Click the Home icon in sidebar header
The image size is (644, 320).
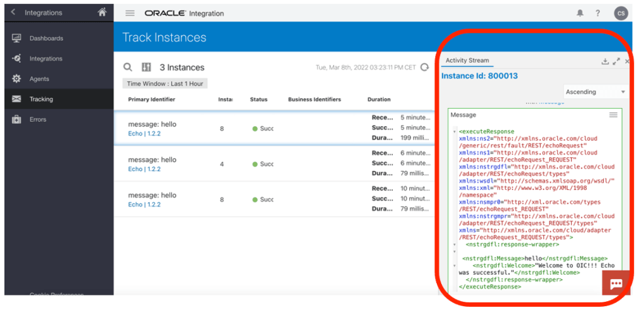[102, 13]
